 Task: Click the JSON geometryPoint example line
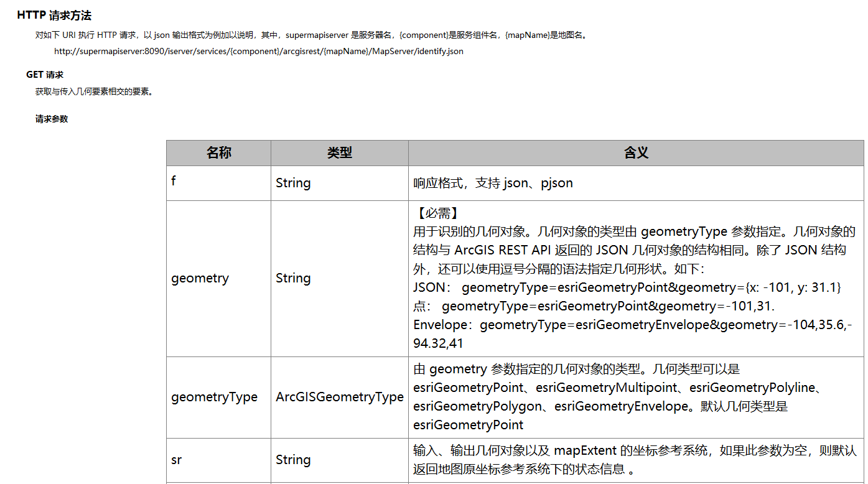[x=627, y=287]
